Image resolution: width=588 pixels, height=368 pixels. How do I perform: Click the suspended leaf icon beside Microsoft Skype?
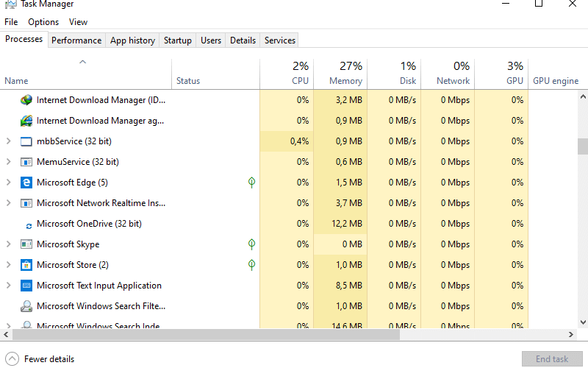tap(251, 244)
